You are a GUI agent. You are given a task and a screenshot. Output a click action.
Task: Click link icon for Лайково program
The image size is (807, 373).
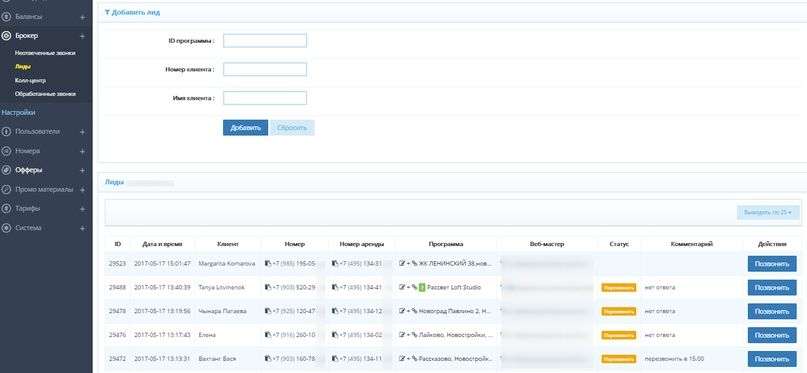[415, 335]
